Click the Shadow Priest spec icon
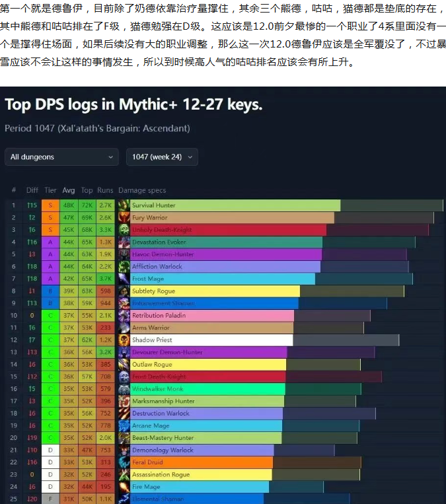 (x=124, y=340)
